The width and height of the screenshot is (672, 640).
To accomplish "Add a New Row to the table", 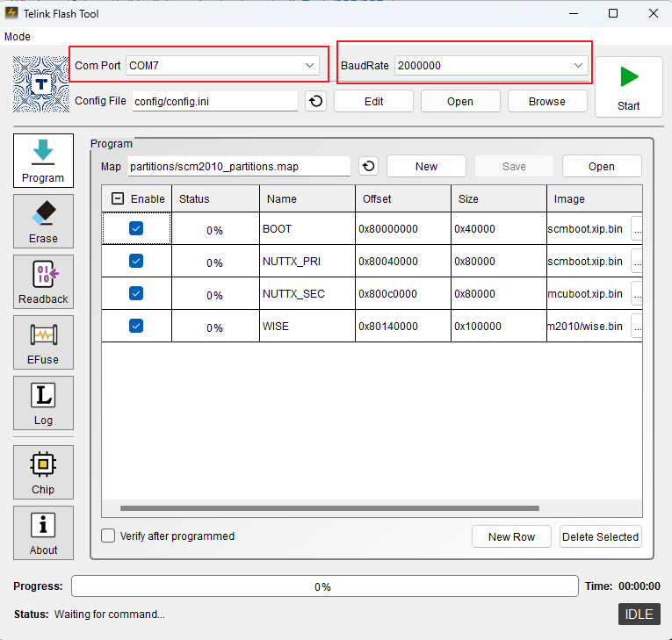I will [x=512, y=536].
